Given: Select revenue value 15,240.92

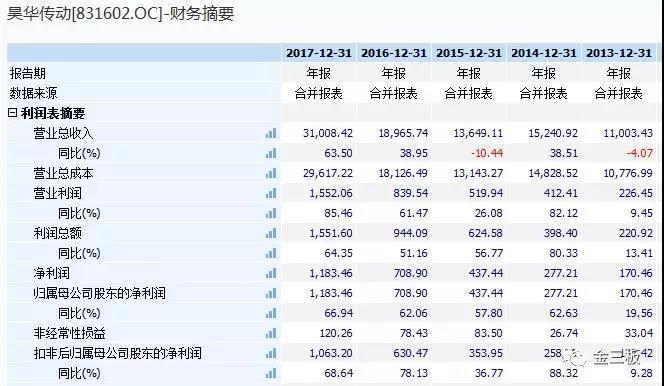Looking at the screenshot, I should [553, 133].
